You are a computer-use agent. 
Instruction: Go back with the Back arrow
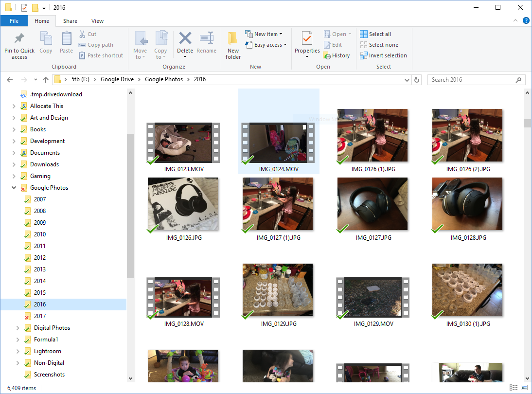[x=10, y=80]
